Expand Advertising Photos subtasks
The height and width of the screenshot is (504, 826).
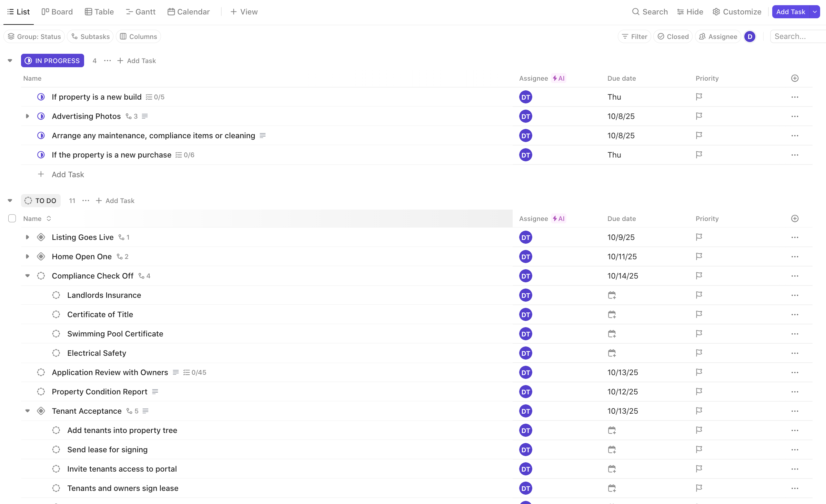click(x=28, y=116)
